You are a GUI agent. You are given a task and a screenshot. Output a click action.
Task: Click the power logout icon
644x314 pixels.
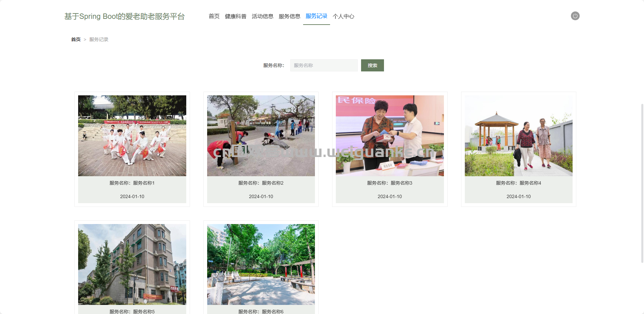coord(575,16)
